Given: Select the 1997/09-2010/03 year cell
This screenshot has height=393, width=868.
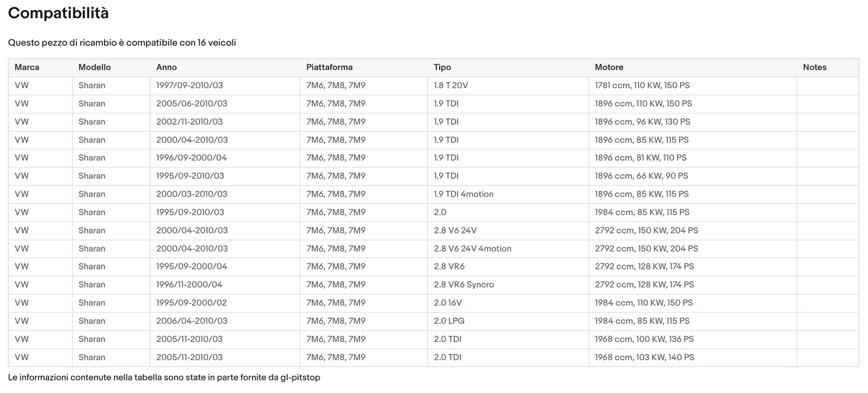Looking at the screenshot, I should [189, 85].
